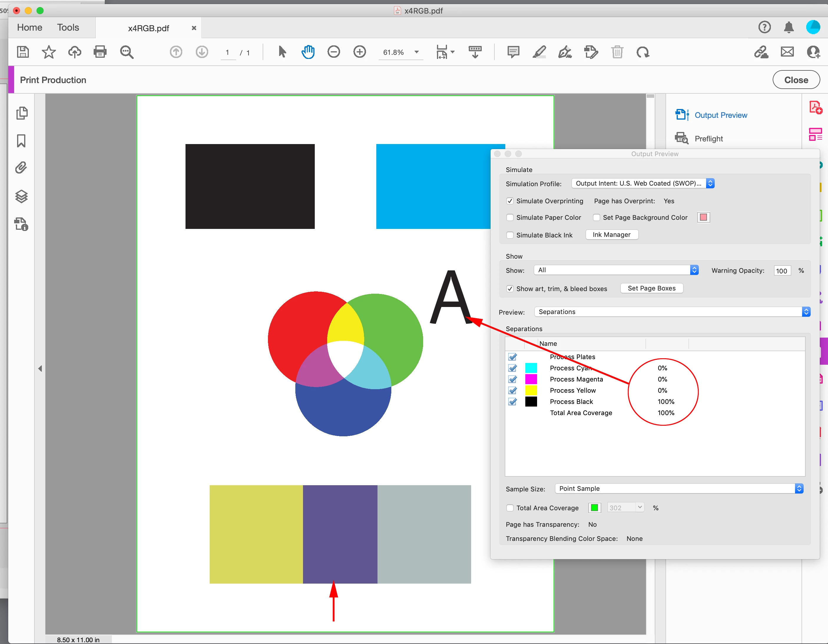Click the Delete trash icon

617,52
